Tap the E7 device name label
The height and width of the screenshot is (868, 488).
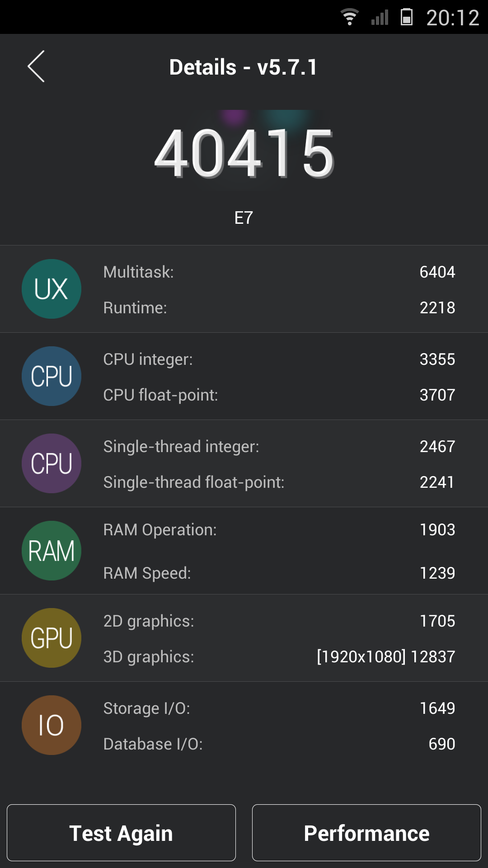click(x=244, y=218)
